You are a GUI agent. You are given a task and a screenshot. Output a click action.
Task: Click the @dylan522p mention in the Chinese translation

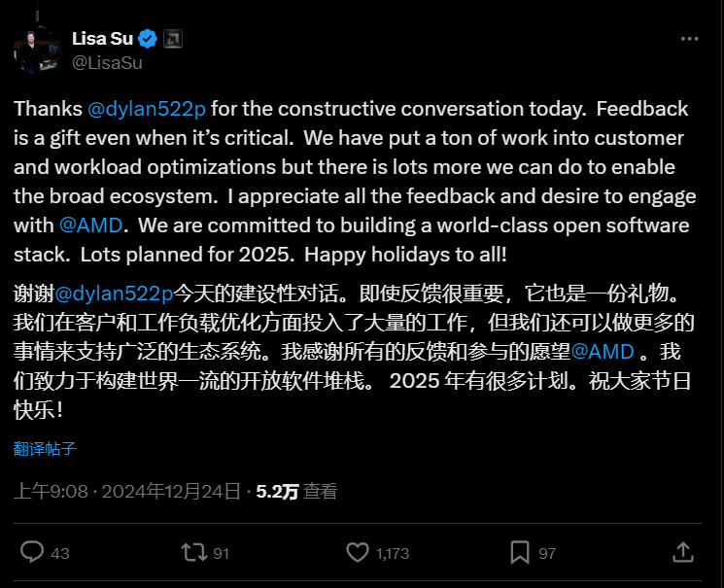(x=115, y=292)
